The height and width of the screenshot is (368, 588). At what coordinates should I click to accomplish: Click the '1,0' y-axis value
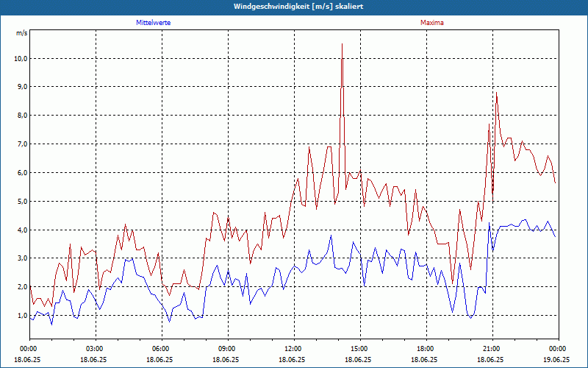click(x=23, y=316)
